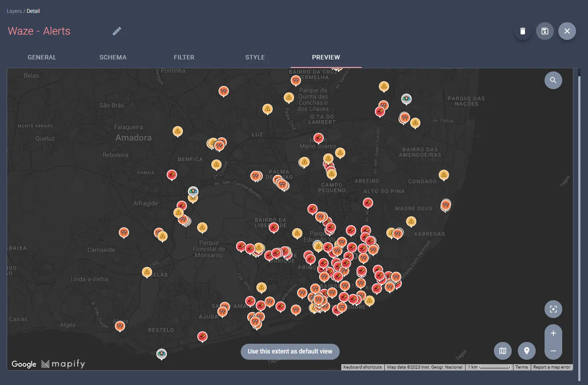Open the GENERAL tab
This screenshot has height=385, width=588.
pos(42,57)
